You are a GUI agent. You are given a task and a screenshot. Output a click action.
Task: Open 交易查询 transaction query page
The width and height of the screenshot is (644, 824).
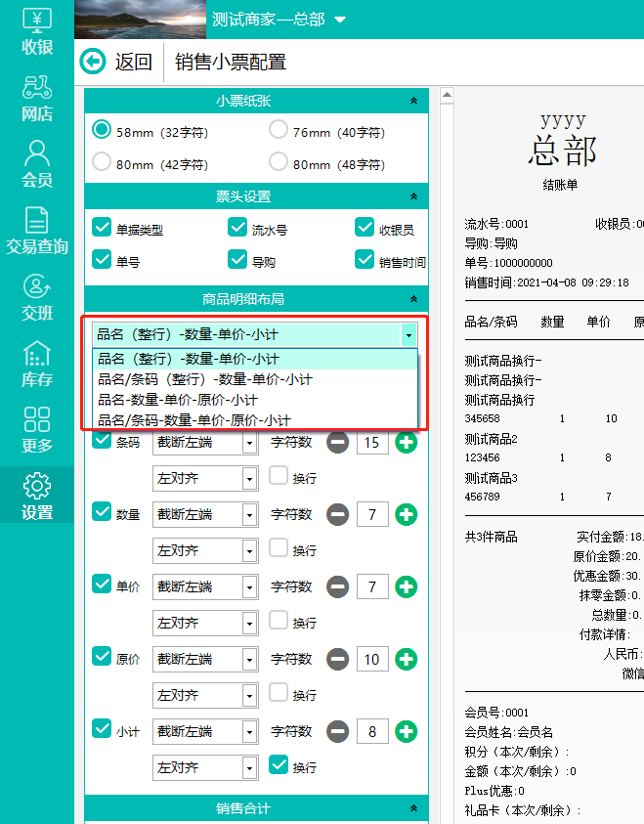coord(37,231)
